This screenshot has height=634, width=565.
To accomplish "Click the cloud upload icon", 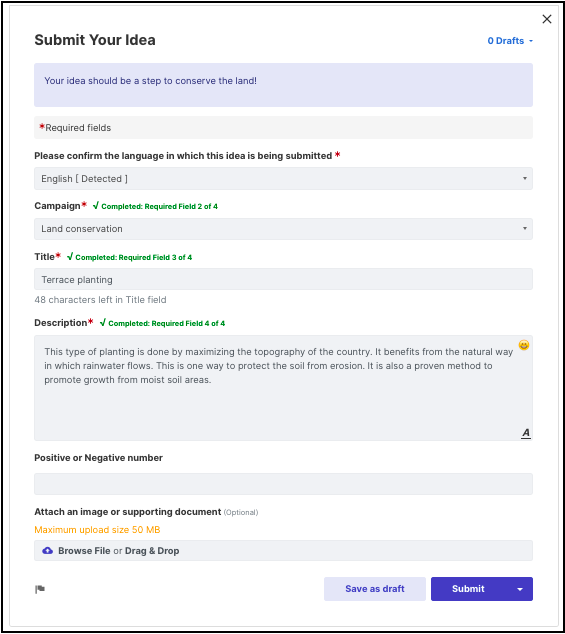I will (48, 551).
